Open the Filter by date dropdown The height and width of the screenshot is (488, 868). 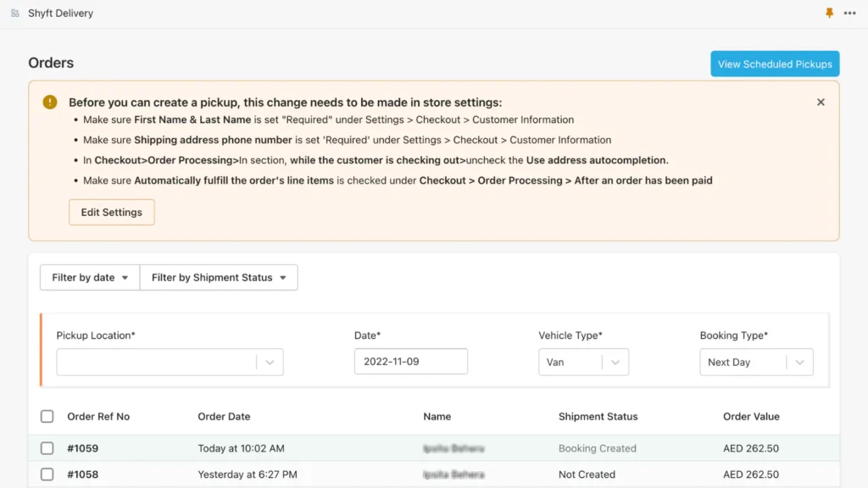pyautogui.click(x=90, y=277)
